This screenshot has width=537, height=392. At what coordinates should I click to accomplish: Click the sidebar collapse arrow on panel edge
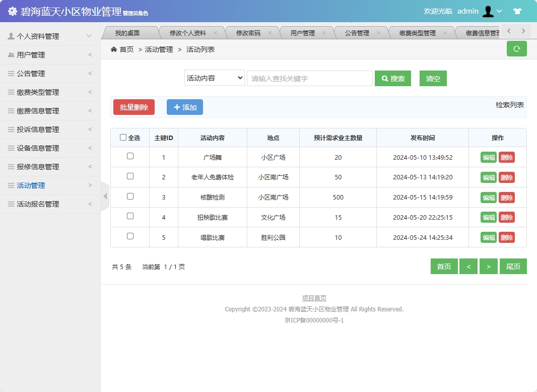click(104, 197)
